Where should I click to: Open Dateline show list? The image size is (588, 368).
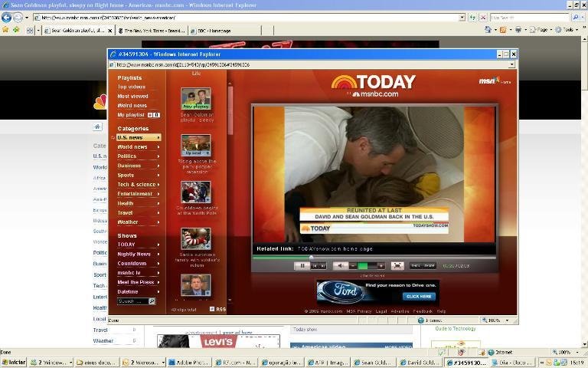(x=139, y=291)
